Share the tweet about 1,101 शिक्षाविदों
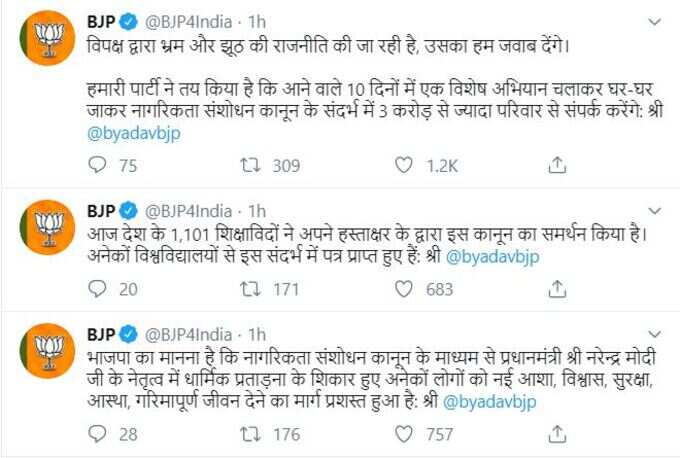This screenshot has height=458, width=680. click(557, 289)
